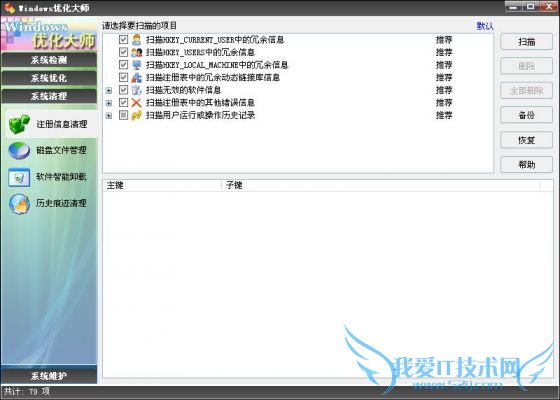Screen dimensions: 560x400
Task: Click the Windows优化大师 title bar app icon
Action: pos(10,8)
